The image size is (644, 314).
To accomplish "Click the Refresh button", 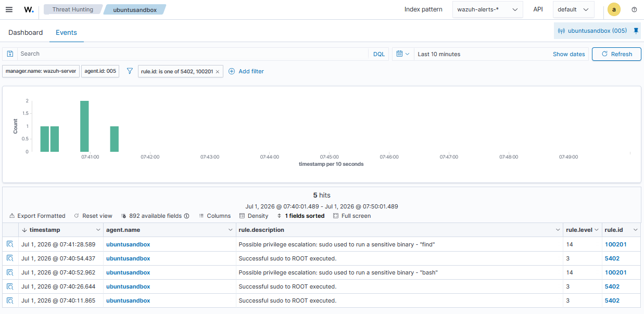I will [x=616, y=54].
